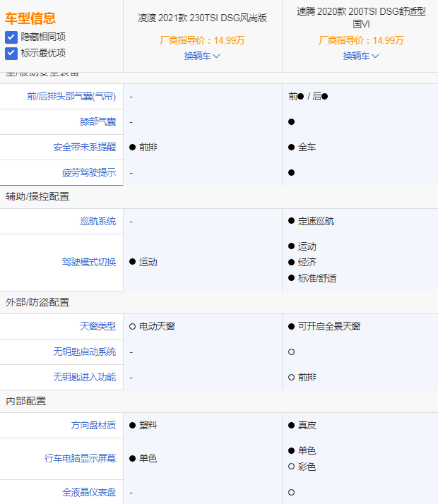
Task: Uncheck the 标示最优项 checkbox
Action: [11, 53]
